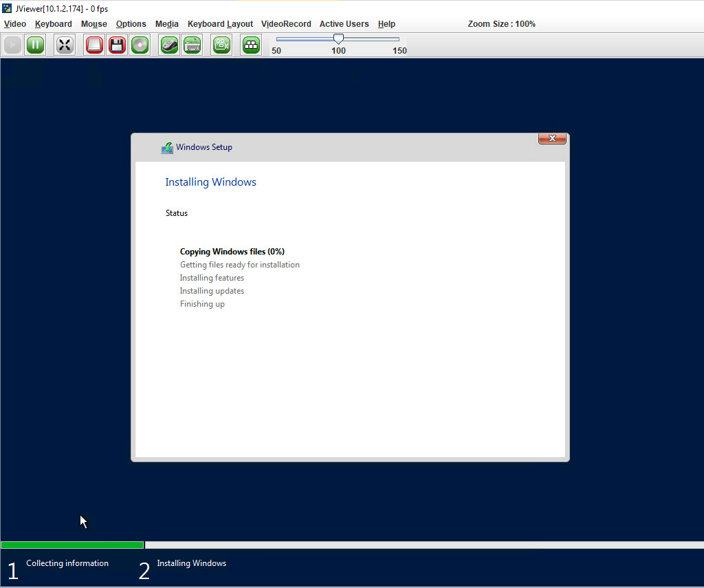Screen dimensions: 704x588
Task: Click 'Collecting information' stage label
Action: coord(67,563)
